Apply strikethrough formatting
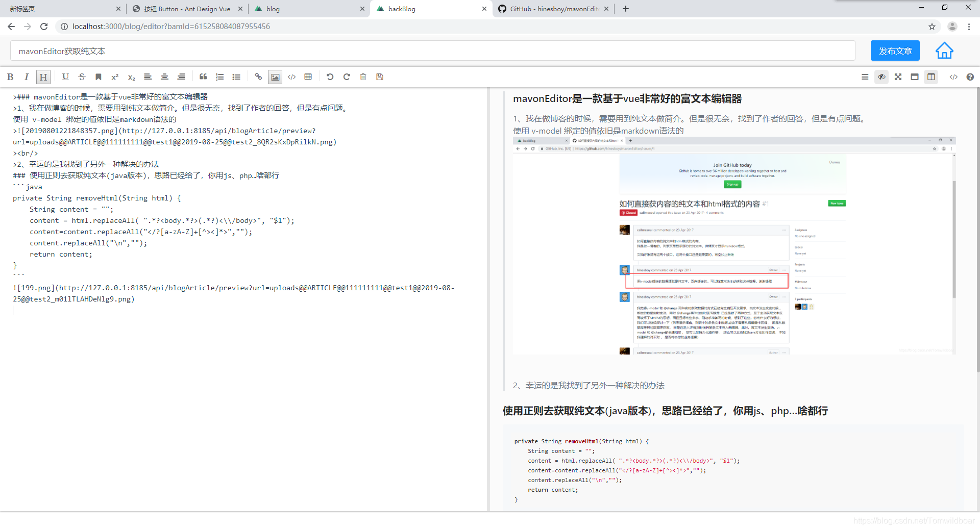The height and width of the screenshot is (530, 980). [82, 77]
